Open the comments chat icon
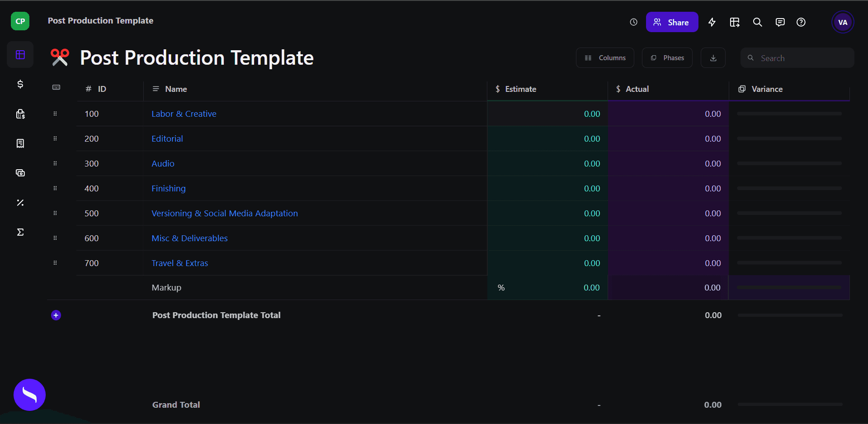The width and height of the screenshot is (868, 424). 780,22
